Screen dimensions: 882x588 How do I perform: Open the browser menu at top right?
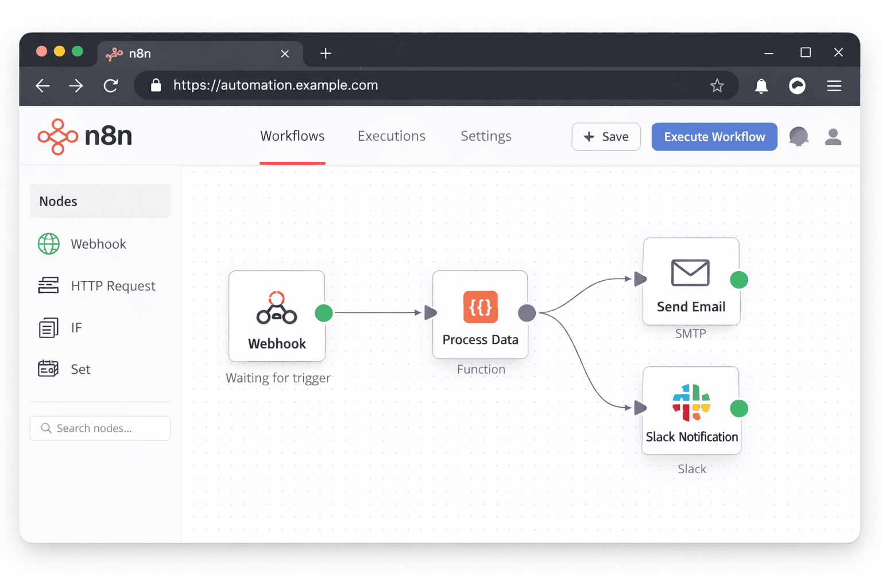834,86
